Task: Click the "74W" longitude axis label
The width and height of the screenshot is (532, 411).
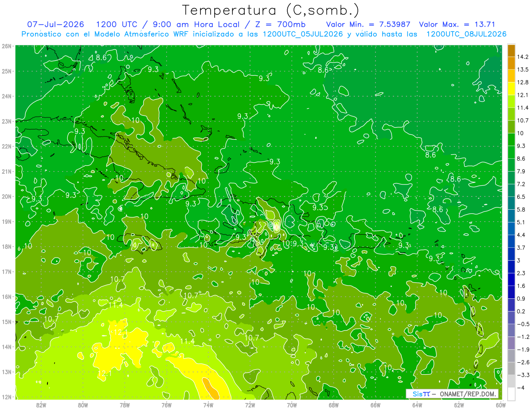Action: click(x=208, y=405)
